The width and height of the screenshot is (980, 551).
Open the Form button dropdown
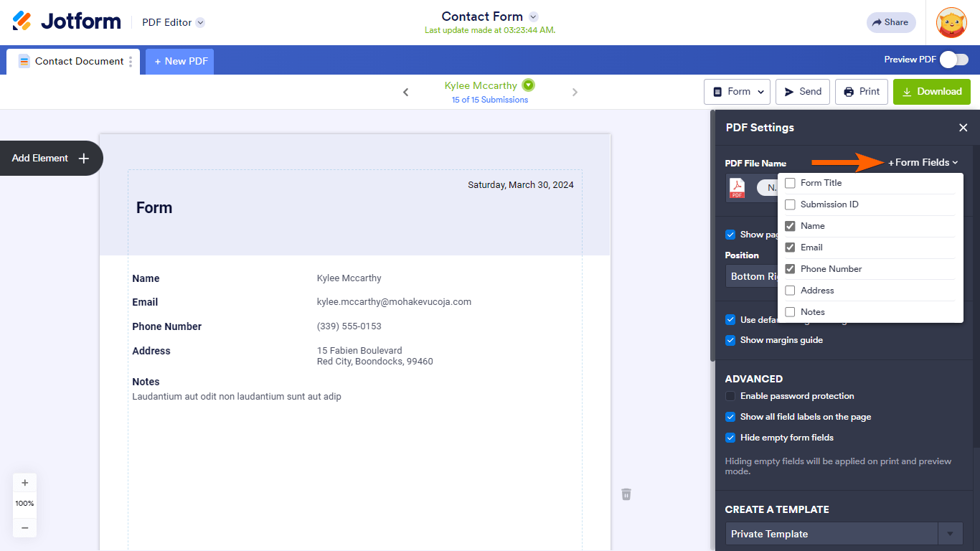(737, 92)
